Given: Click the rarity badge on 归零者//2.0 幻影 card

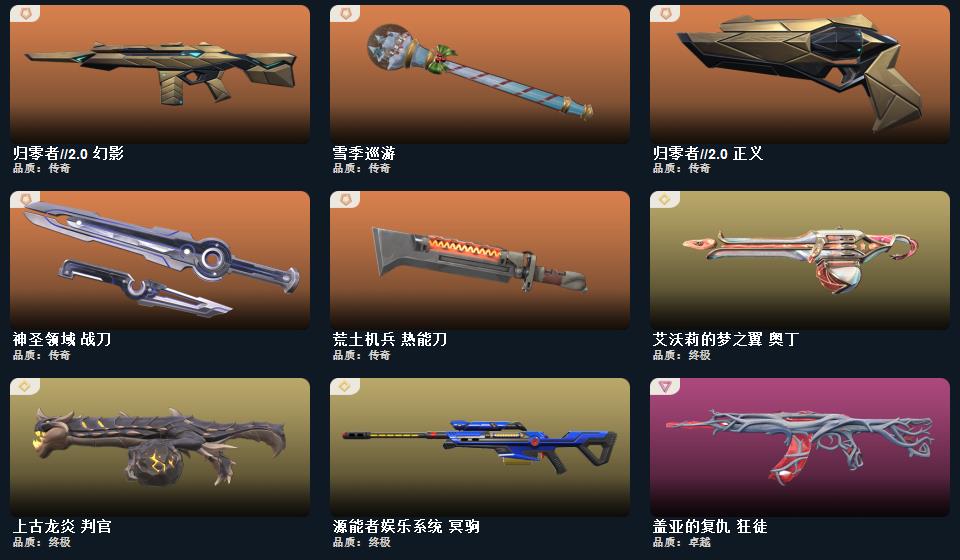Looking at the screenshot, I should (x=25, y=13).
